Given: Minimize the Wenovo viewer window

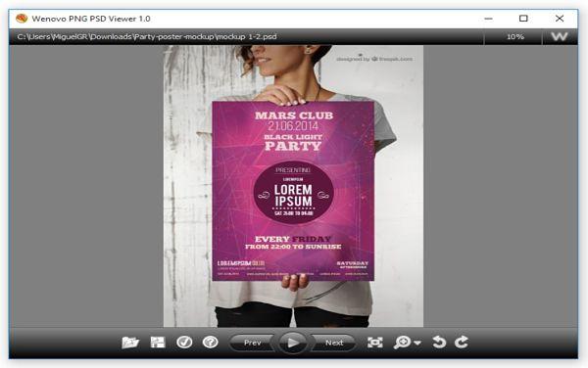Looking at the screenshot, I should point(488,19).
